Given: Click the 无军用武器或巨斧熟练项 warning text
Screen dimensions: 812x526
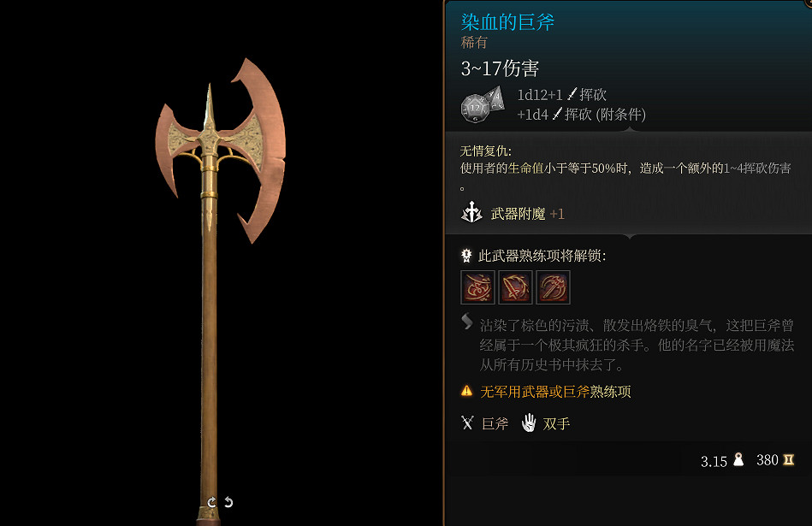Looking at the screenshot, I should click(x=555, y=392).
